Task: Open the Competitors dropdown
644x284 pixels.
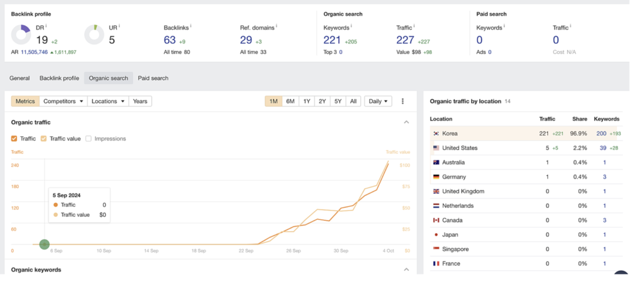Action: pos(64,101)
